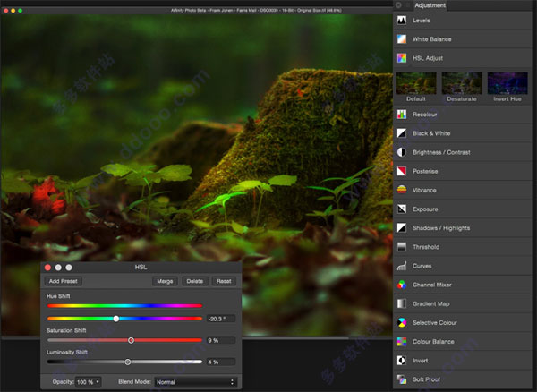Click the Channel Mixer icon

[402, 285]
